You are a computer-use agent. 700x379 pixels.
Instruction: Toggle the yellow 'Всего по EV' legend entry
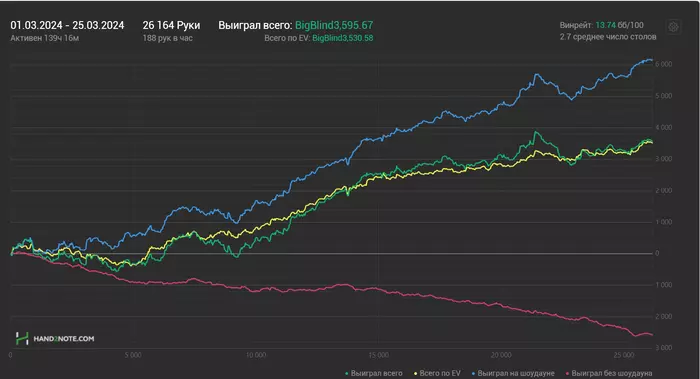click(x=437, y=373)
